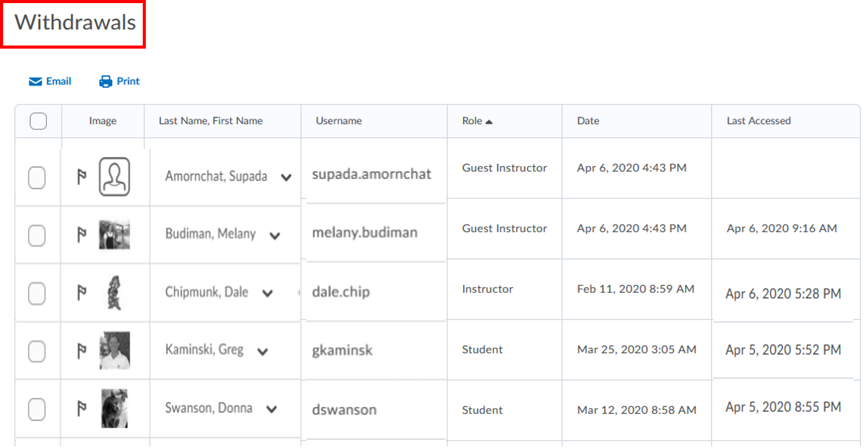
Task: Click Supada Amornchat's default profile image
Action: coord(114,177)
